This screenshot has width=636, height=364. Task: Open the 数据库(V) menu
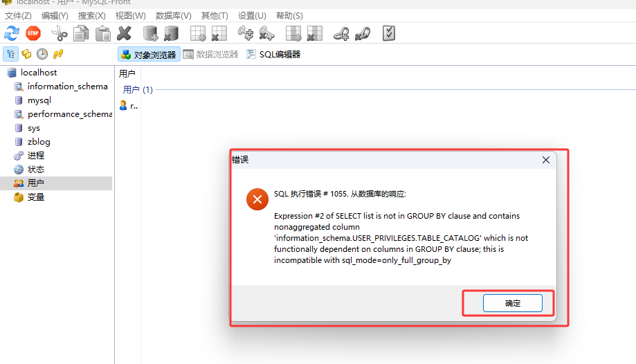pos(173,16)
